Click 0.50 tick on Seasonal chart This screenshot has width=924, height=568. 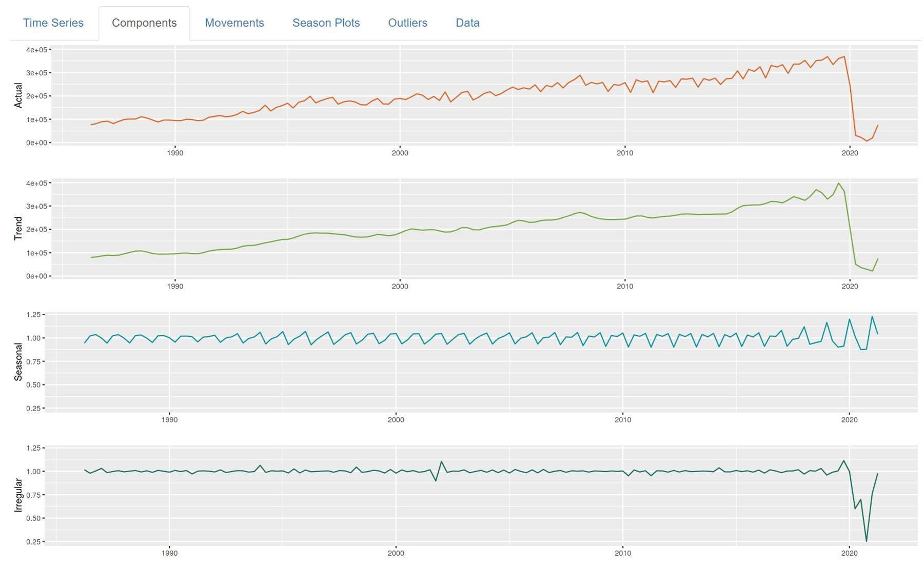33,385
